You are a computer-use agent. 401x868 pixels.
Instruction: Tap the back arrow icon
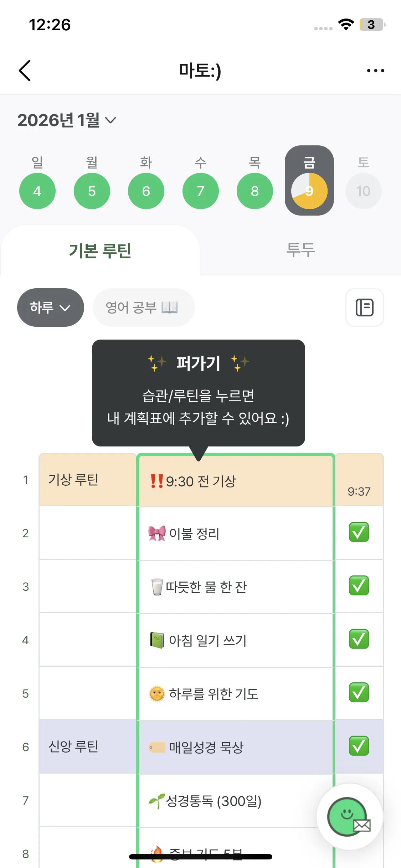(25, 71)
